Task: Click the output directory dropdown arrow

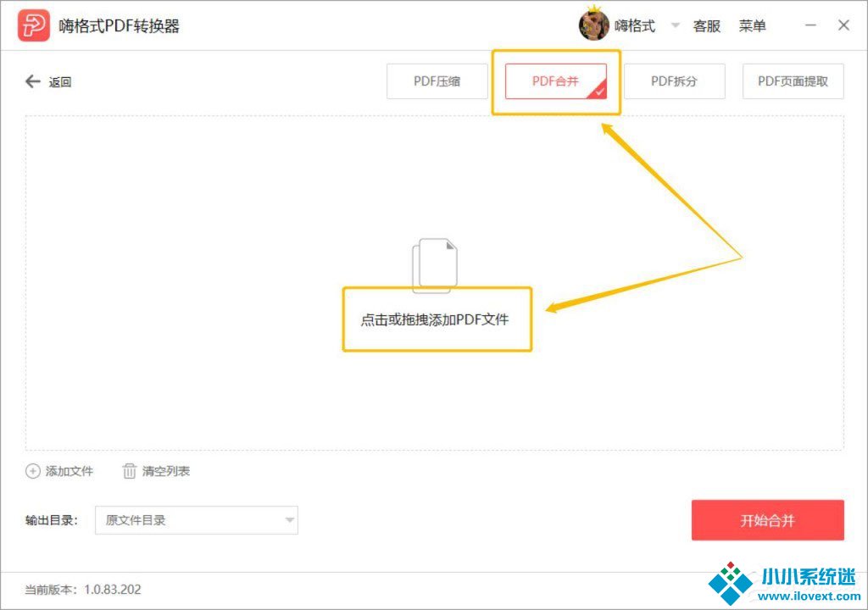Action: 289,520
